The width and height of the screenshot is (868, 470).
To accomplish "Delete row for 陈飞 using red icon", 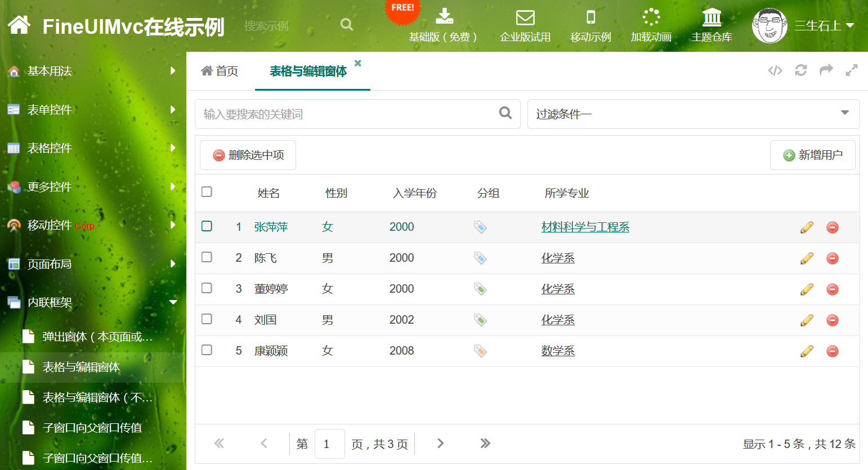I will point(833,258).
